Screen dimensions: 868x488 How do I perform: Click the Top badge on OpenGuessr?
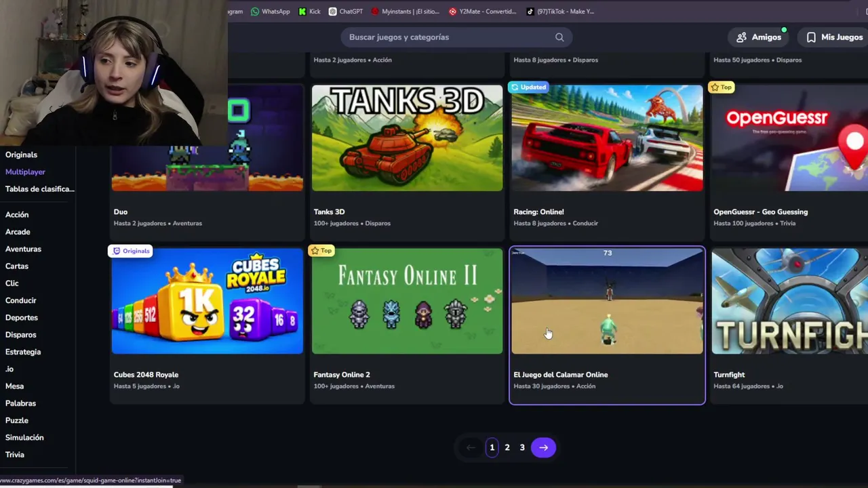click(721, 87)
